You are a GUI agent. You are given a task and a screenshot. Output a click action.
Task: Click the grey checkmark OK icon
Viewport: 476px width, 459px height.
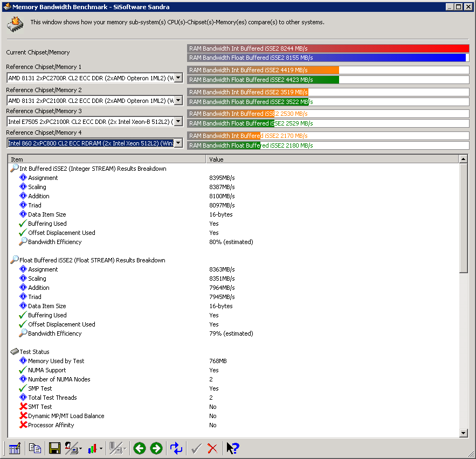pyautogui.click(x=196, y=448)
